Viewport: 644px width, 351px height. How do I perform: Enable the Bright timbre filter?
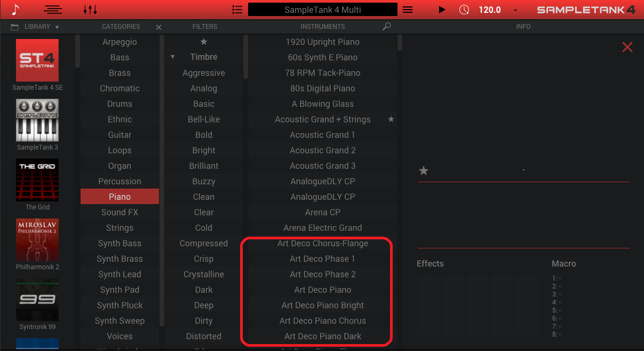pyautogui.click(x=204, y=150)
